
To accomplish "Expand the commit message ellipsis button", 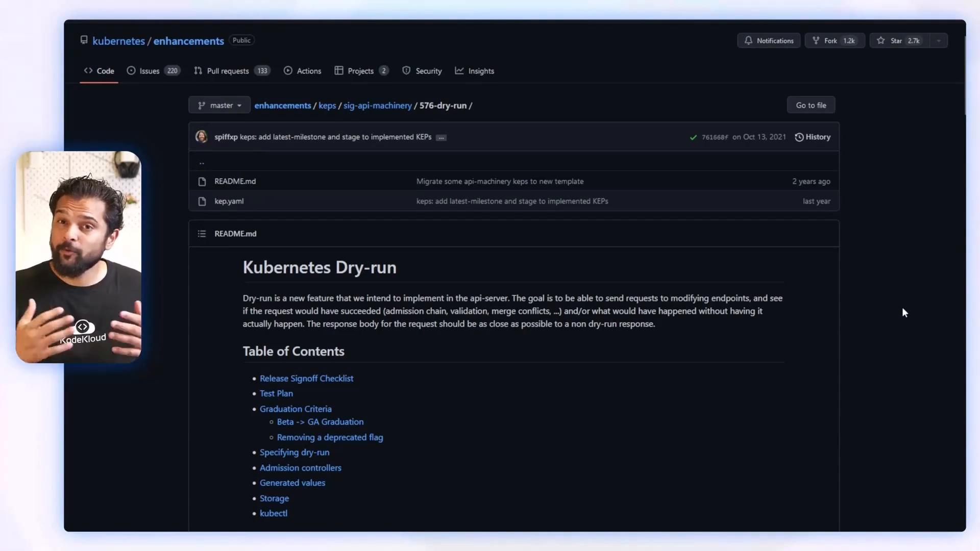I will tap(442, 138).
